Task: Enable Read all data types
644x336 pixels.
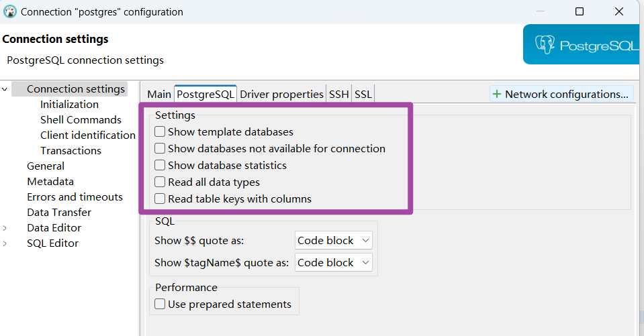Action: pos(160,182)
